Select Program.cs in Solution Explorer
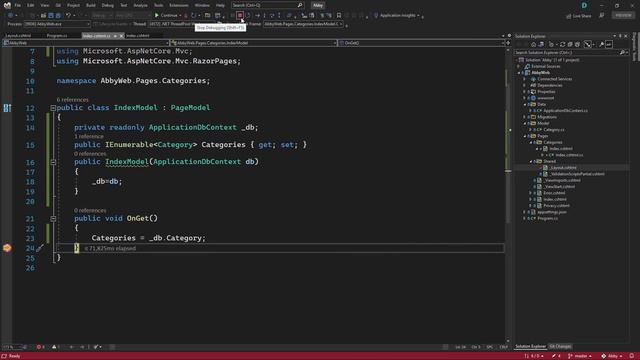Viewport: 640px width, 360px height. tap(547, 218)
